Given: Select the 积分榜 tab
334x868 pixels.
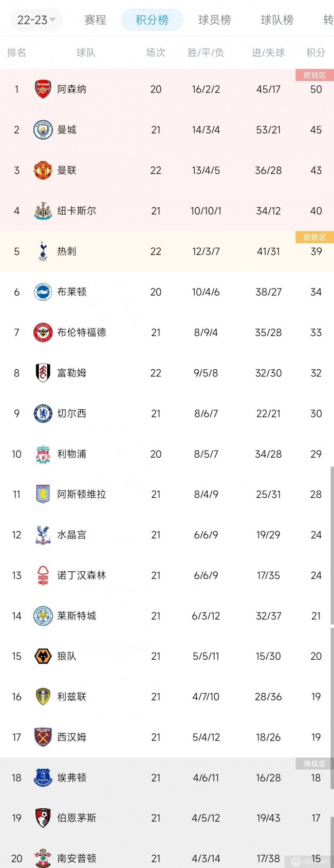Looking at the screenshot, I should (x=152, y=20).
